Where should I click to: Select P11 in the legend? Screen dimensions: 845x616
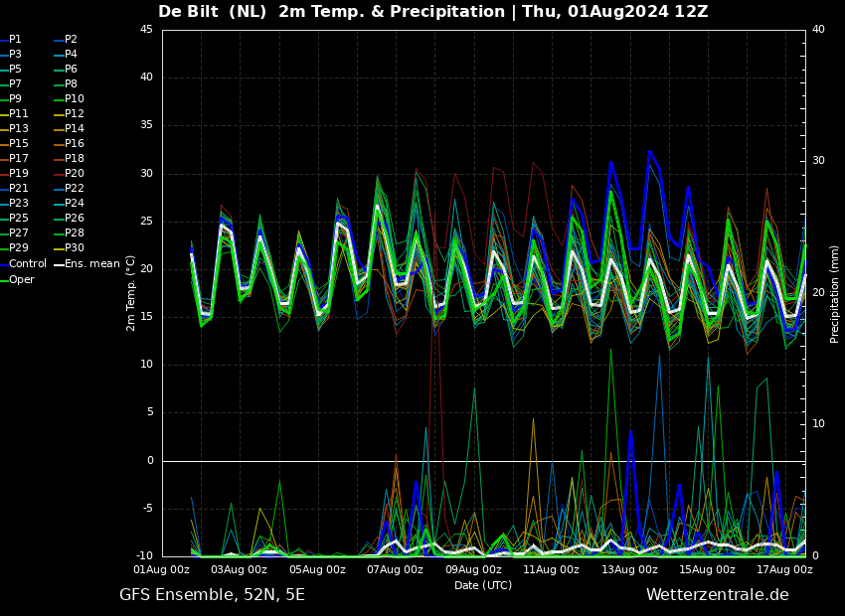(x=18, y=113)
